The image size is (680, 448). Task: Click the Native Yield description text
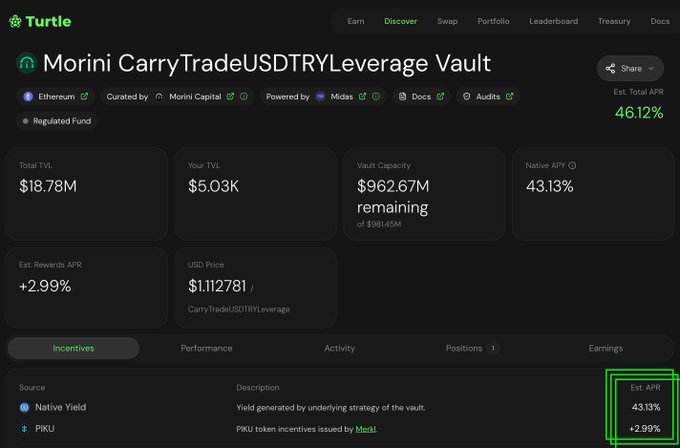[331, 408]
